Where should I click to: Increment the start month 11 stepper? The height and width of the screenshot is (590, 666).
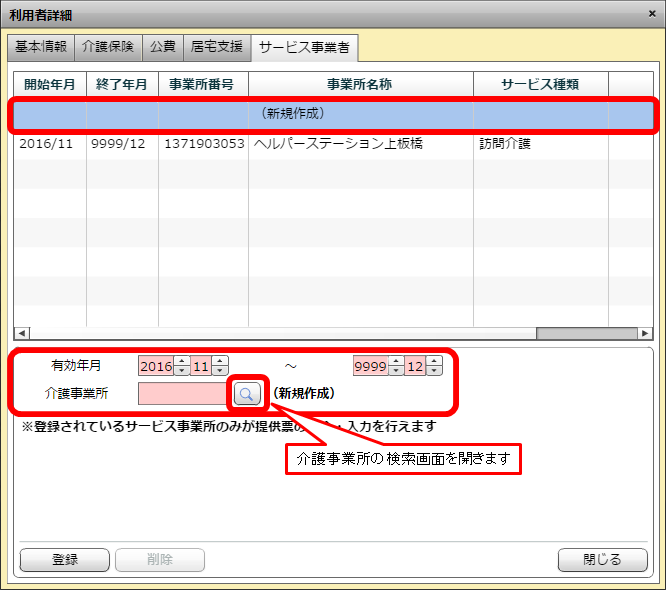pyautogui.click(x=220, y=361)
